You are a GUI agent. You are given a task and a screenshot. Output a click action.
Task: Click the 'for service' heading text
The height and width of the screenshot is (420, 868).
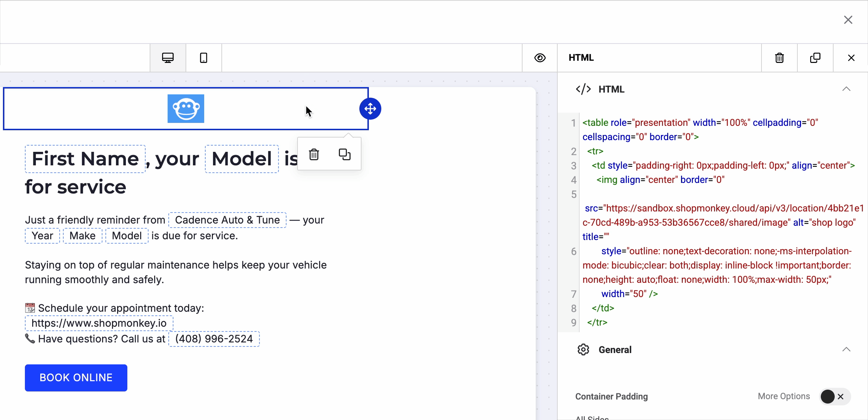coord(76,187)
